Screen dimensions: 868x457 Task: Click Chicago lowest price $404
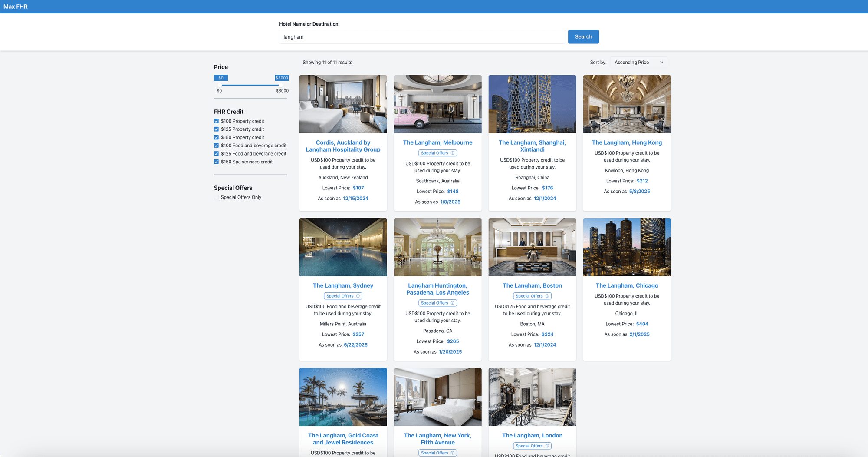pos(642,324)
